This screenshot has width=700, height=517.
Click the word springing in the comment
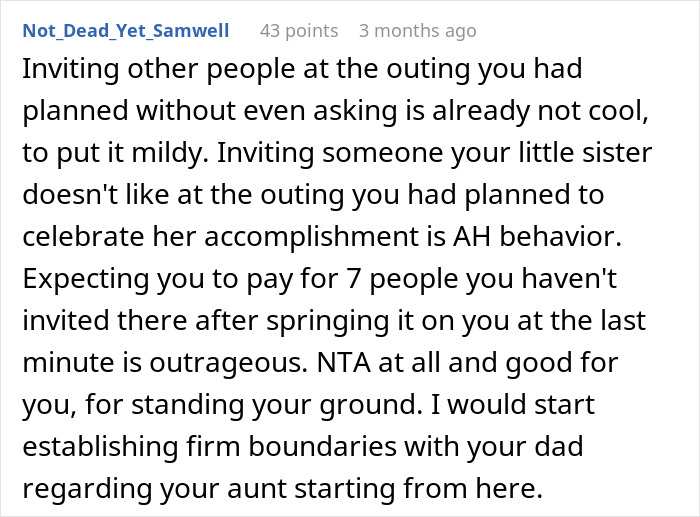click(328, 321)
